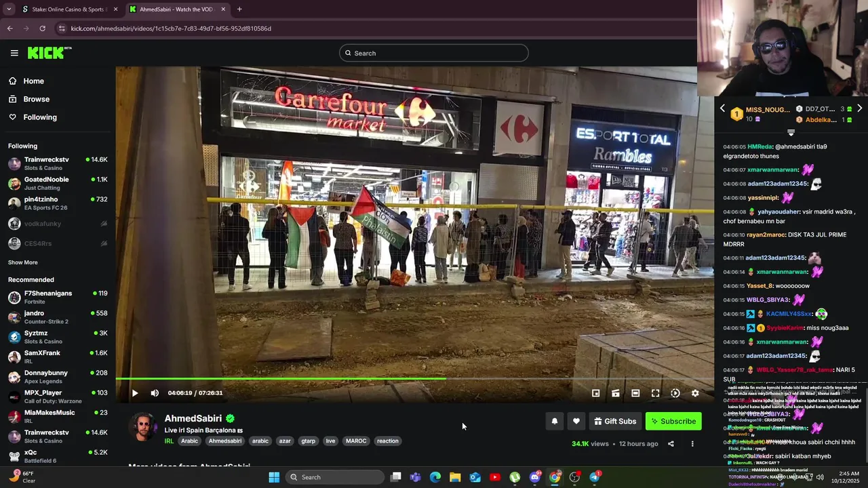868x488 pixels.
Task: Open Donnaybunny recommended channel
Action: point(58,376)
